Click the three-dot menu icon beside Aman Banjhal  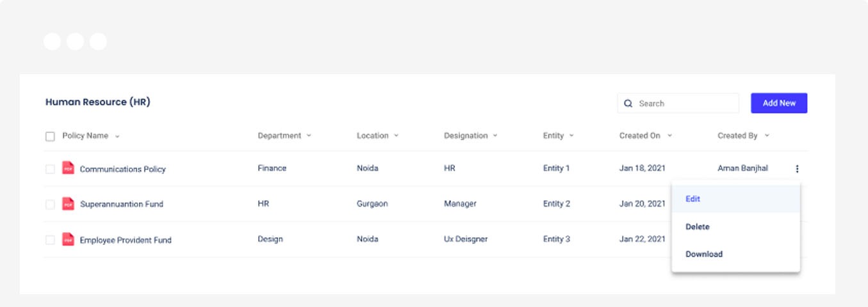point(798,169)
